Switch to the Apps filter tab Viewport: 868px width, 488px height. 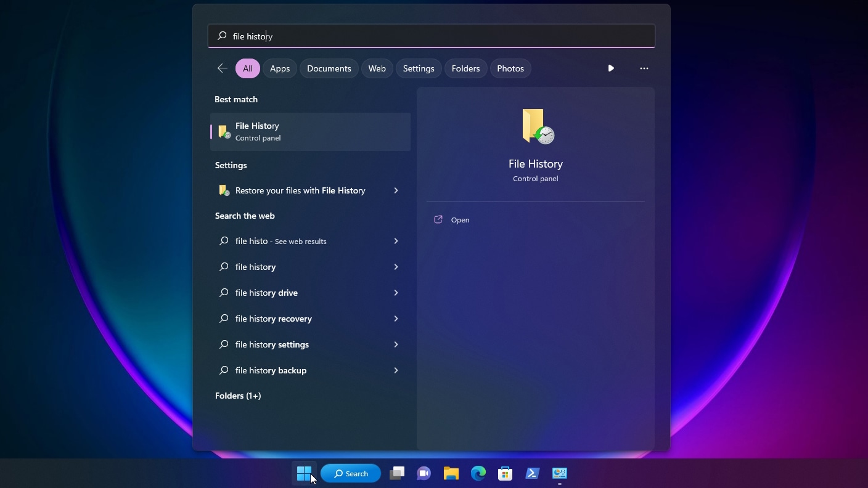coord(279,68)
